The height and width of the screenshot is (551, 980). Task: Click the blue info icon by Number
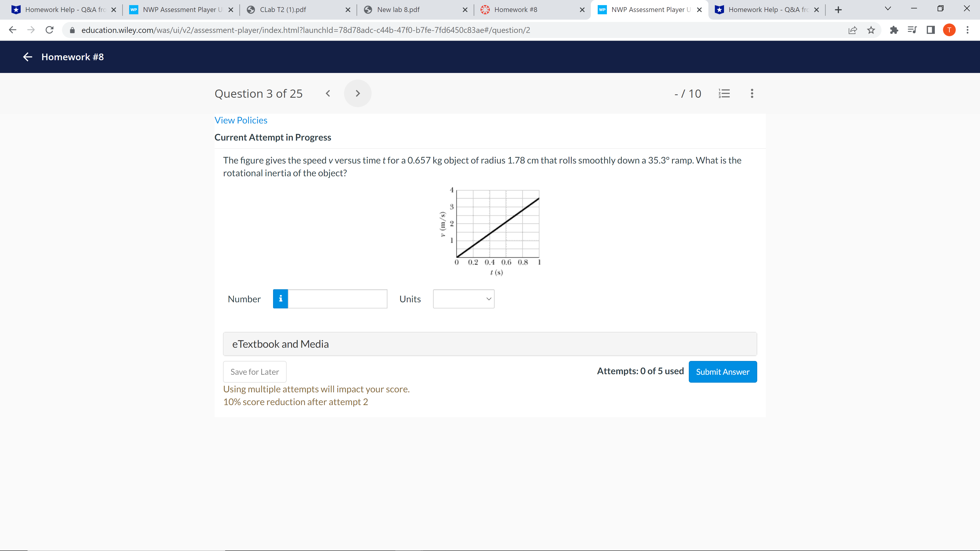(x=280, y=299)
